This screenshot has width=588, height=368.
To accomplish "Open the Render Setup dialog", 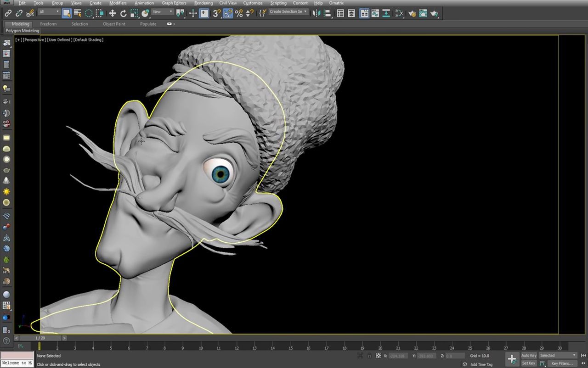I will 411,13.
